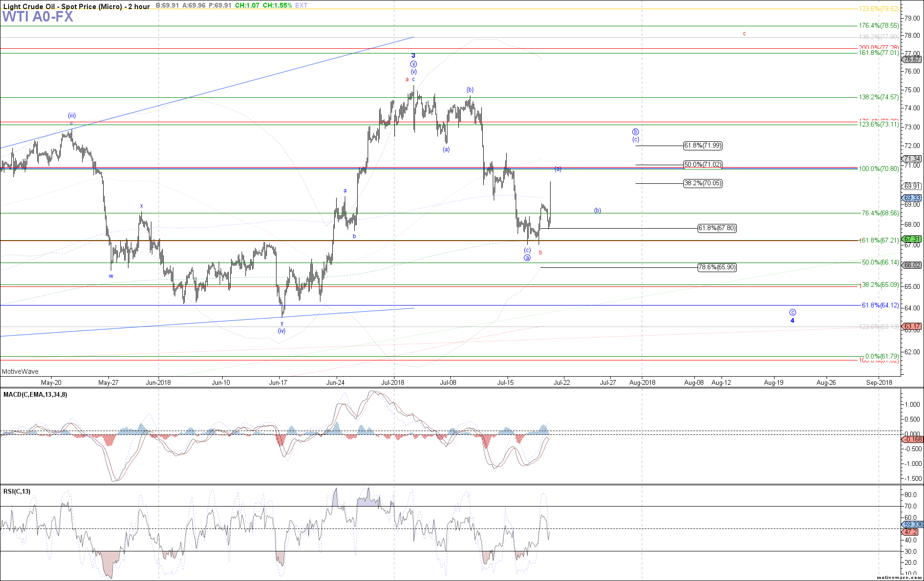The image size is (924, 581).
Task: Select the '76.4%(68.56)' retracement label
Action: click(880, 213)
